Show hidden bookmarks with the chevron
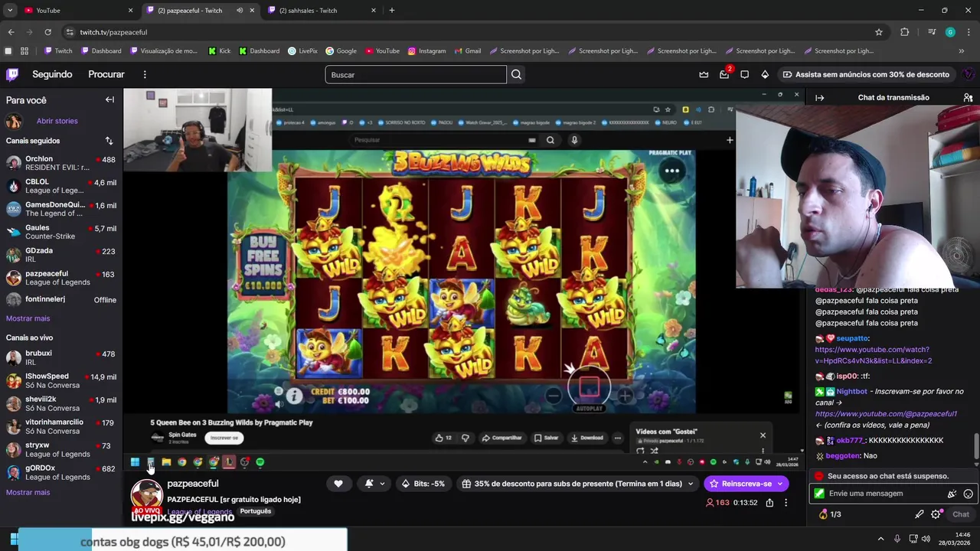The width and height of the screenshot is (980, 551). coord(962,51)
